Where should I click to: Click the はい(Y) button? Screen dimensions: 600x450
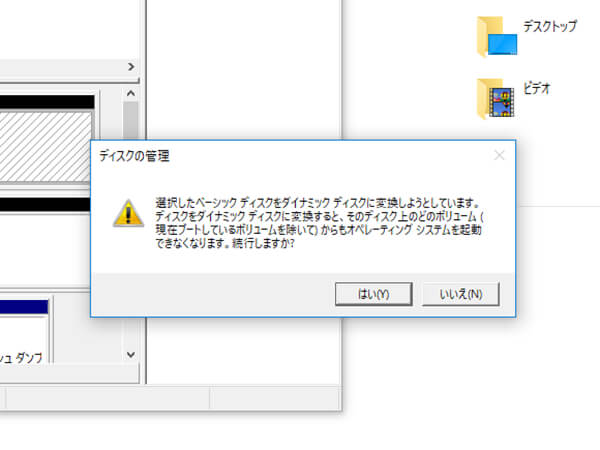[373, 294]
